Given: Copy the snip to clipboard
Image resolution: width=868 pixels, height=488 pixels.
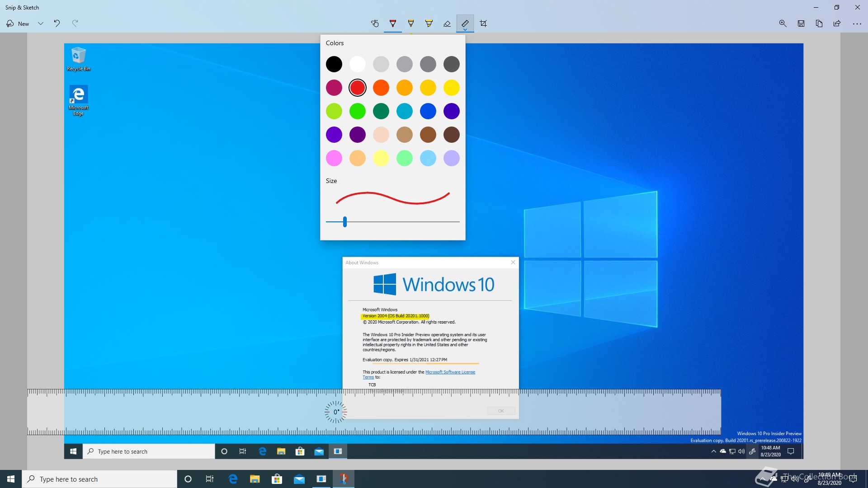Looking at the screenshot, I should pos(819,23).
